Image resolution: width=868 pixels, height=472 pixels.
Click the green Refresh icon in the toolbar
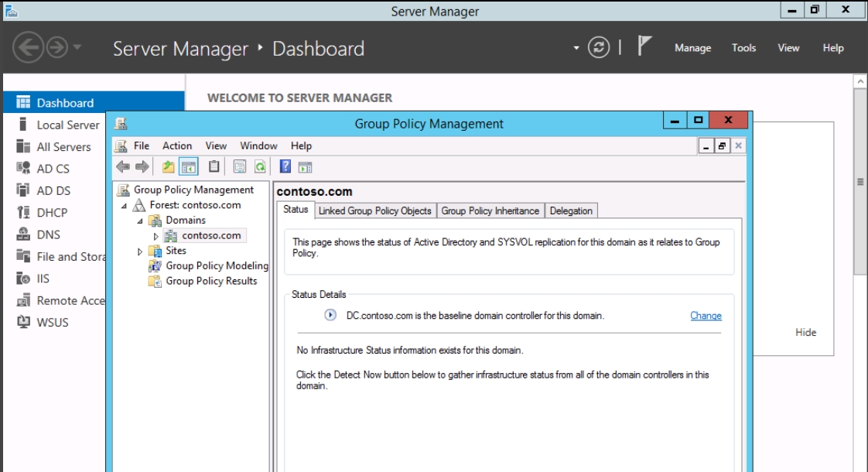click(x=260, y=167)
